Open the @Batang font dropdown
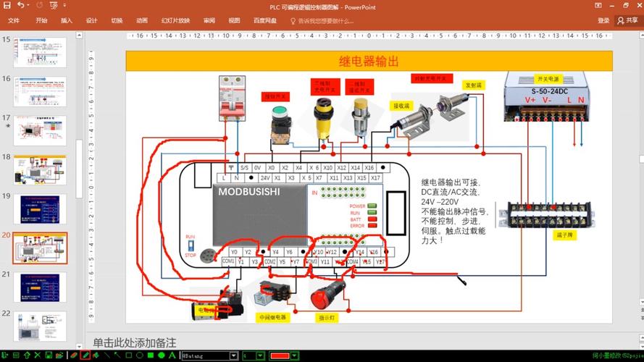Screen dimensions: 644x362 pos(233,355)
